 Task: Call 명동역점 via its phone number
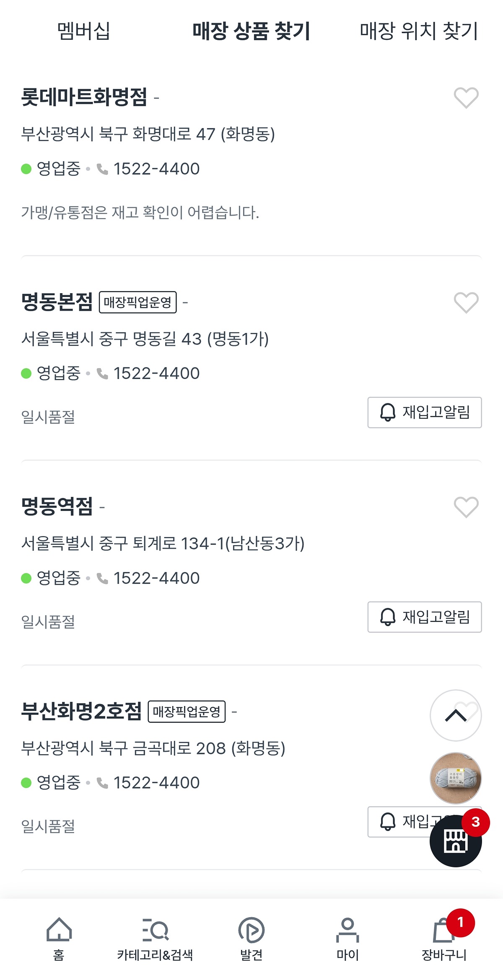click(x=156, y=578)
